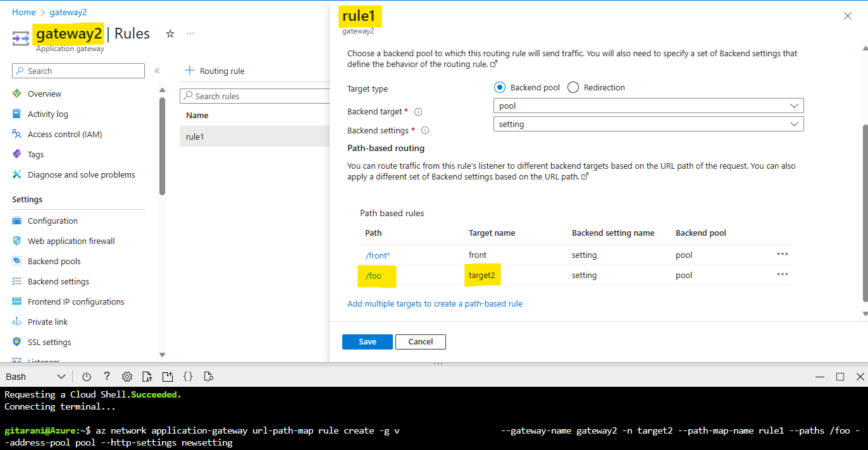Viewport: 868px width, 450px height.
Task: Click the Cloud Shell resize handle dots
Action: pyautogui.click(x=437, y=364)
